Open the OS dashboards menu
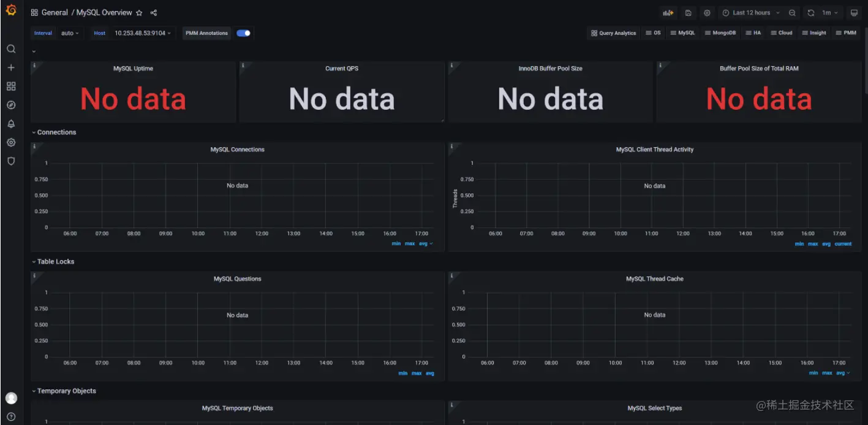This screenshot has height=425, width=868. (653, 33)
